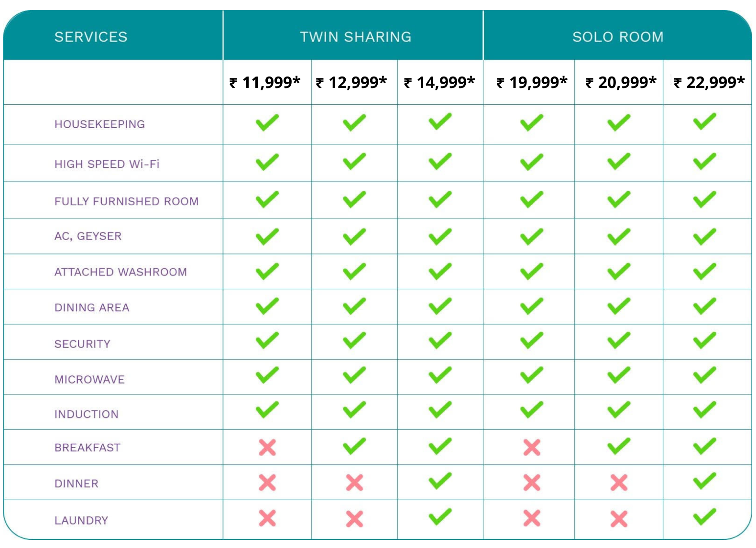The width and height of the screenshot is (756, 548).
Task: Click the red cross for Breakfast under ₹ 11,999
Action: tap(267, 448)
